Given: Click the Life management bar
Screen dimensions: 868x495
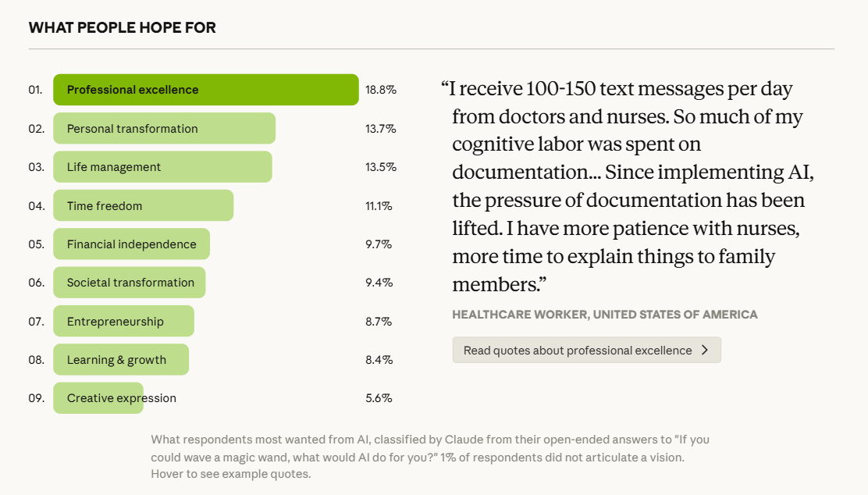Looking at the screenshot, I should 162,167.
